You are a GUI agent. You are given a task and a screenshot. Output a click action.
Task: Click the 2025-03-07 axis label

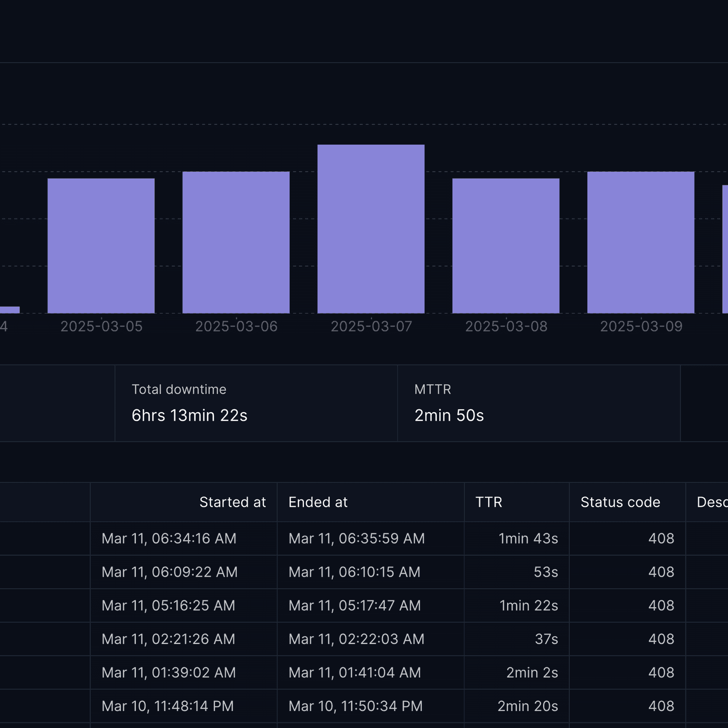pyautogui.click(x=371, y=327)
